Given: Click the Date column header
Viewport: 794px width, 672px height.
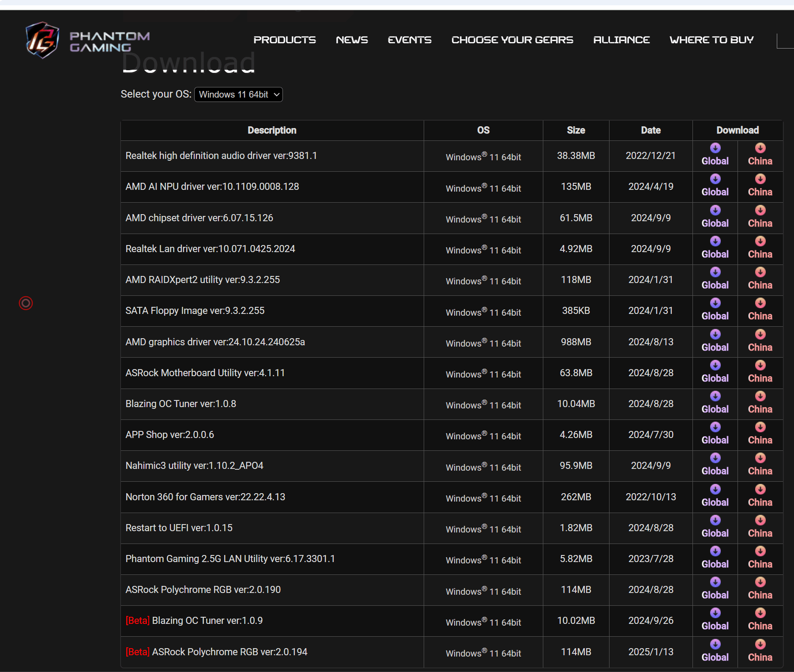Looking at the screenshot, I should point(651,130).
